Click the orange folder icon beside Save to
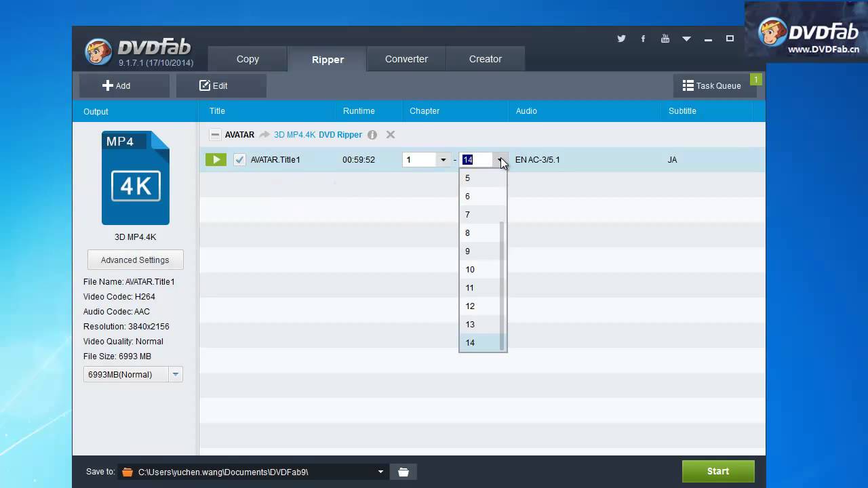Screen dimensions: 868x488 pos(127,472)
